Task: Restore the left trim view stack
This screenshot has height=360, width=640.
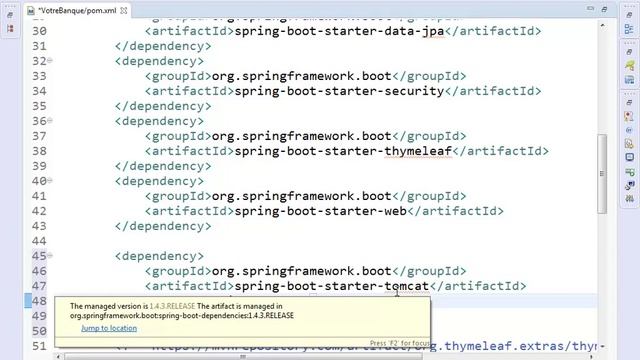Action: [x=10, y=15]
